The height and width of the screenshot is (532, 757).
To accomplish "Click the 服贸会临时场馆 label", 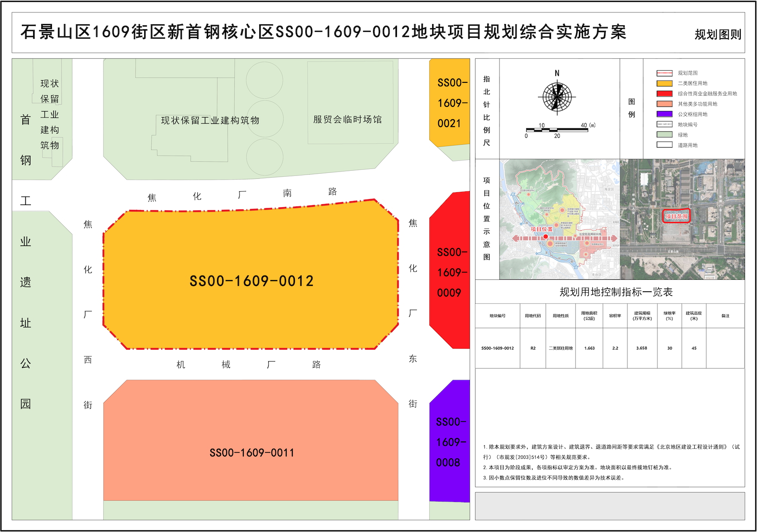I will 348,119.
